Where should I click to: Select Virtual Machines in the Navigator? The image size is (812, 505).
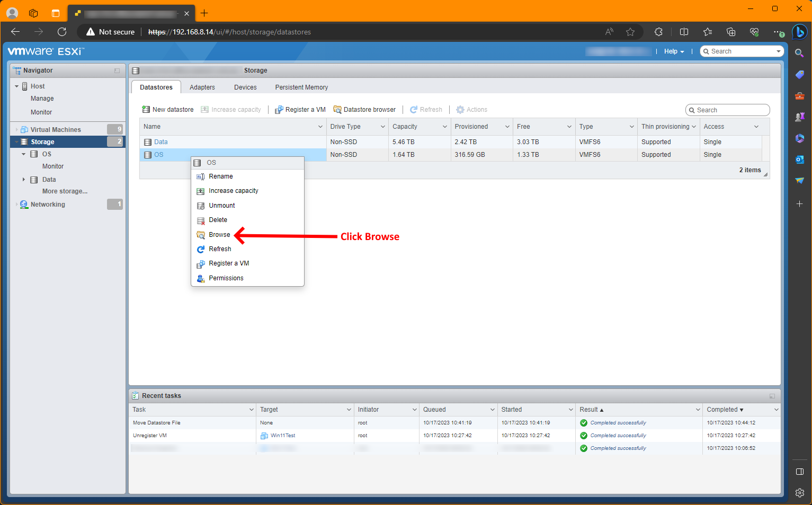56,130
